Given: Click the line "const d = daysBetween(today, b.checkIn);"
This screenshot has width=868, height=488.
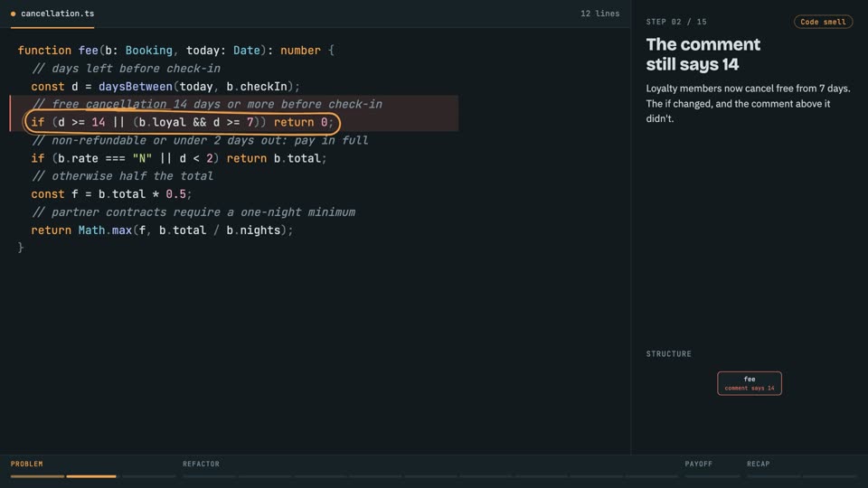Looking at the screenshot, I should pyautogui.click(x=165, y=87).
